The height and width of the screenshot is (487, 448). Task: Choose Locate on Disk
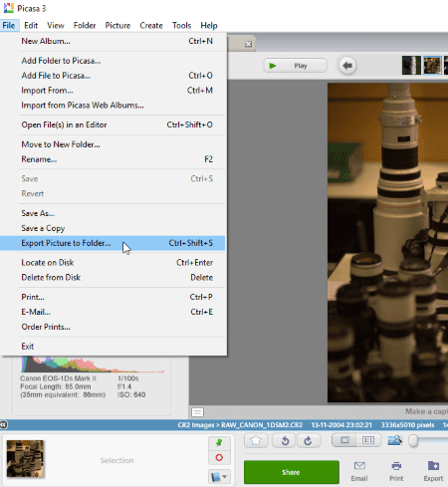coord(112,263)
